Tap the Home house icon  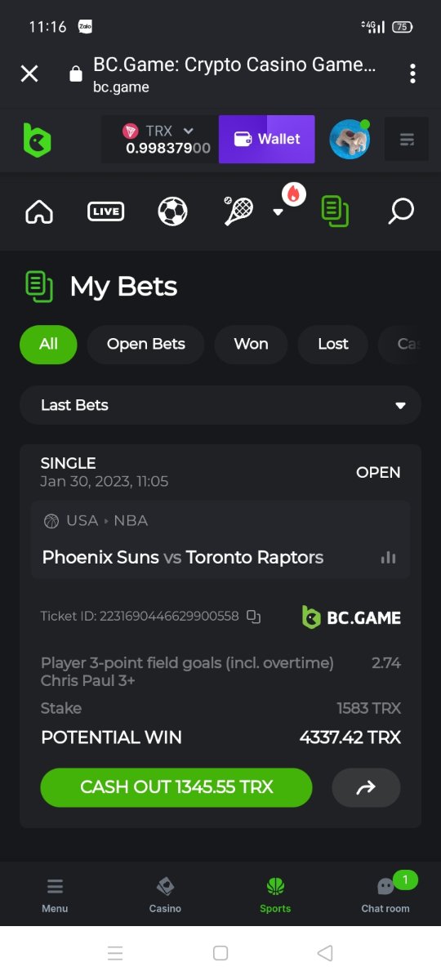pyautogui.click(x=39, y=212)
